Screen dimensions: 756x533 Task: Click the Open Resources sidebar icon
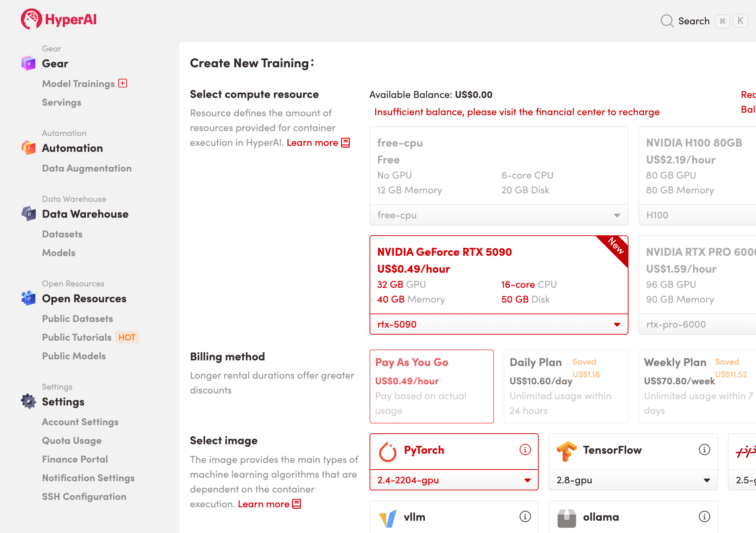coord(28,298)
